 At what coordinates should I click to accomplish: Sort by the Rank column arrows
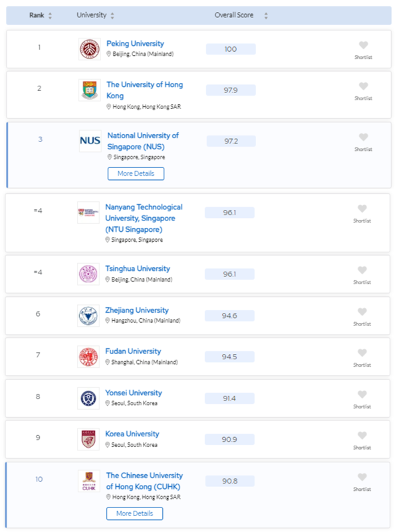(x=49, y=15)
